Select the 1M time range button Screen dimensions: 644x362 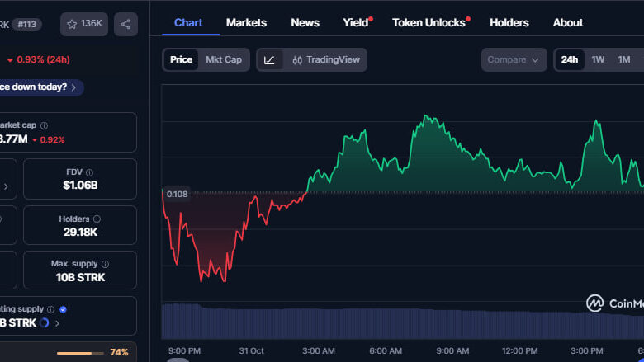point(624,59)
